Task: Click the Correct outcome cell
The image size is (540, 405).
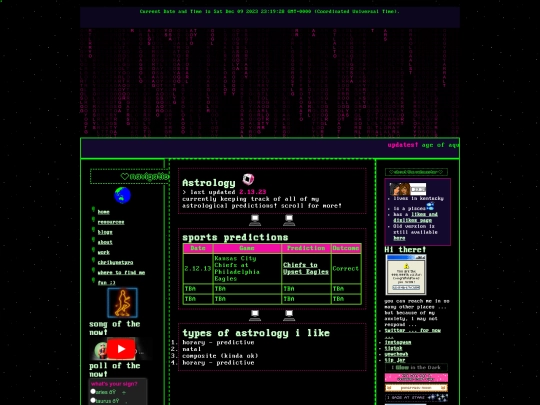Action: 346,268
